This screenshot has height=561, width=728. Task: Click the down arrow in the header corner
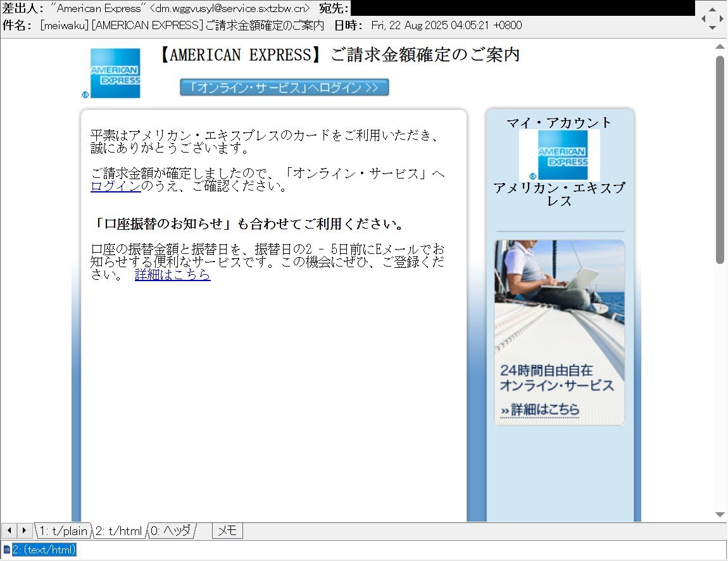[712, 28]
